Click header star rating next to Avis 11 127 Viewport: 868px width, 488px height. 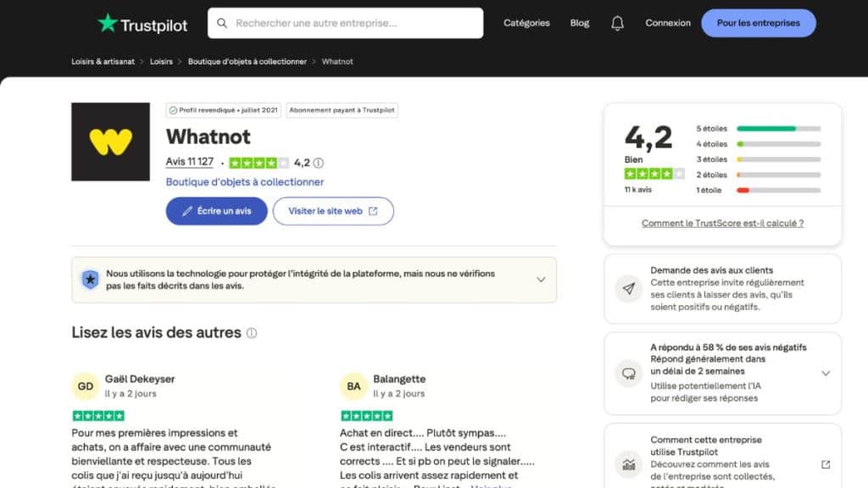coord(259,163)
